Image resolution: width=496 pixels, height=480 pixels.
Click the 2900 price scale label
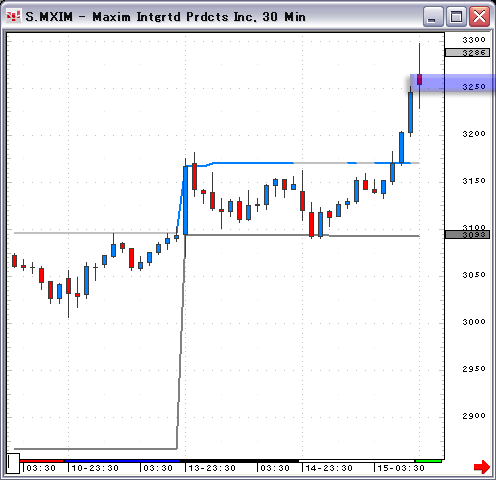tap(474, 416)
